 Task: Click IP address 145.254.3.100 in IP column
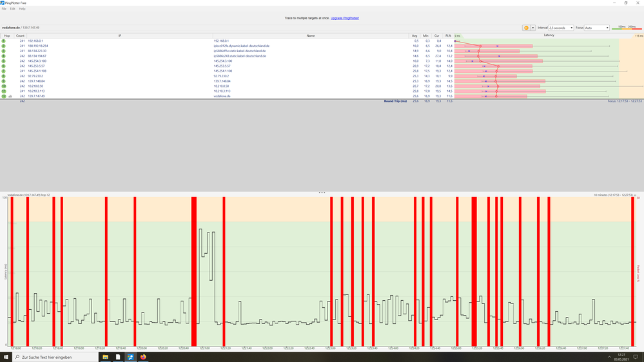(37, 61)
